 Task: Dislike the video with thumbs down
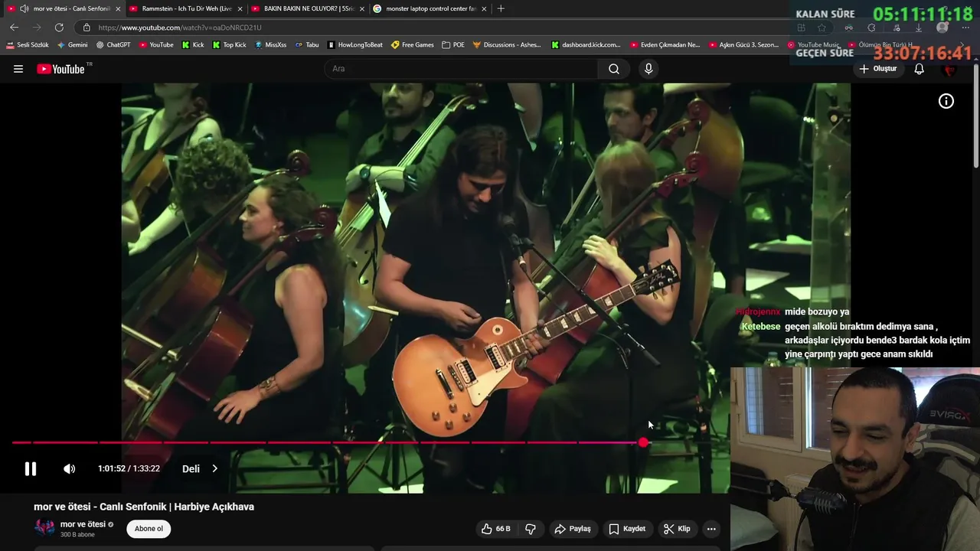click(x=530, y=529)
